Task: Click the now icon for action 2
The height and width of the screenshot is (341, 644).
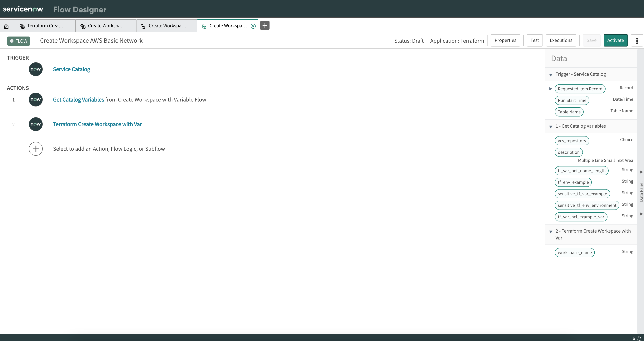Action: (36, 124)
